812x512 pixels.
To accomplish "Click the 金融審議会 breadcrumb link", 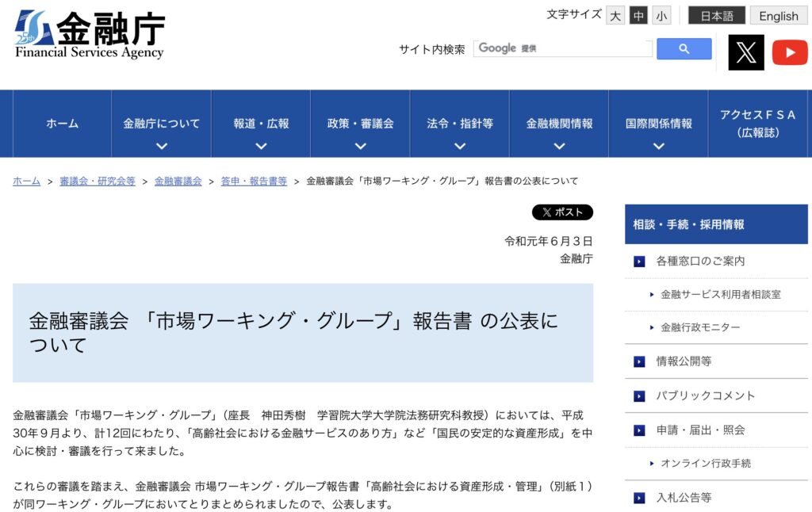I will tap(178, 181).
